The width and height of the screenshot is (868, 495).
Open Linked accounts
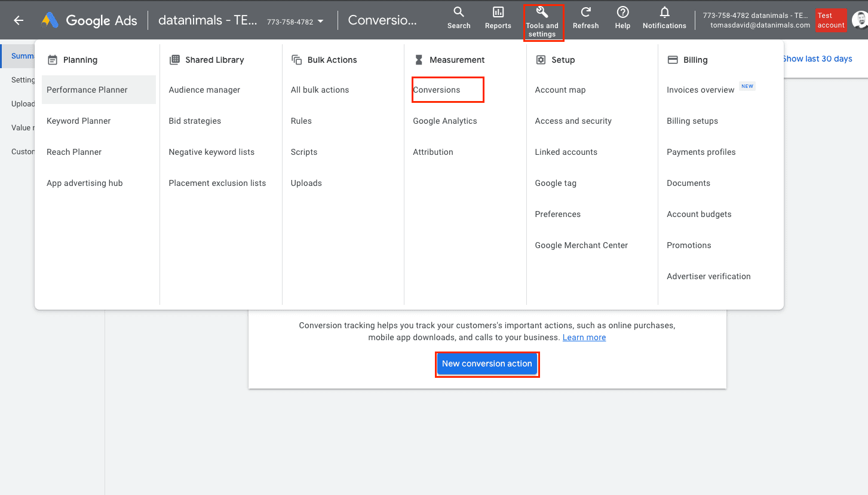click(566, 152)
